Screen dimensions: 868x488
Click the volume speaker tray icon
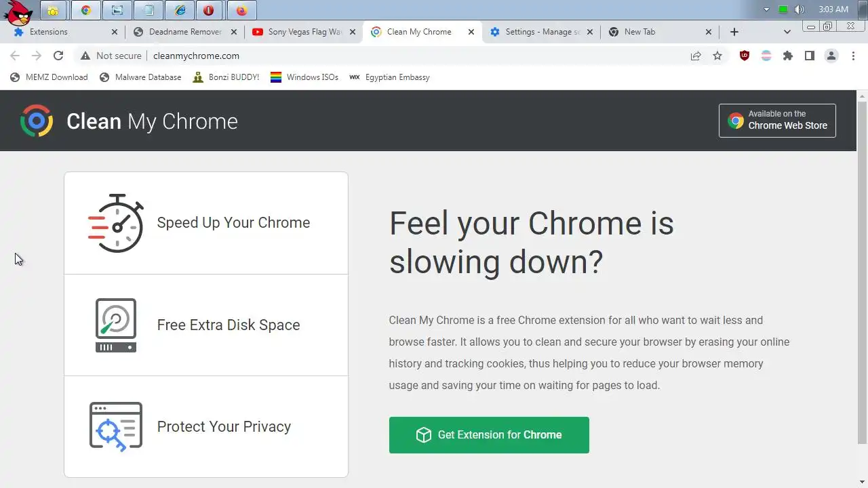pyautogui.click(x=800, y=9)
